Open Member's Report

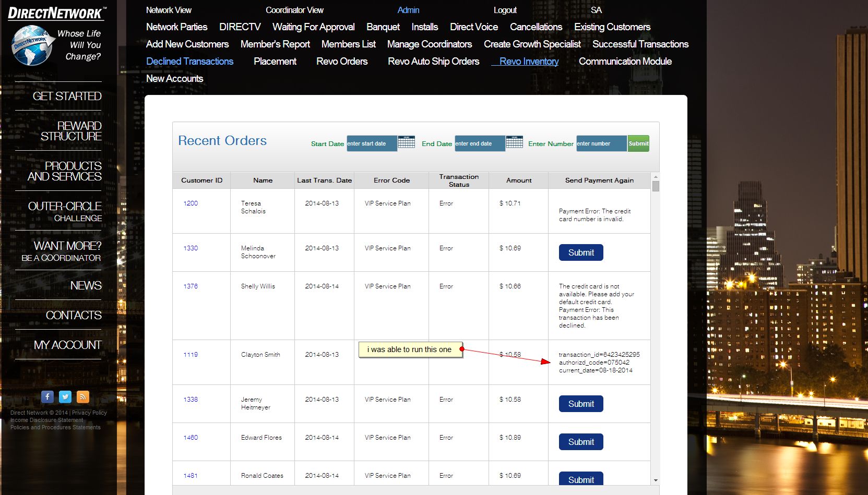click(x=275, y=44)
